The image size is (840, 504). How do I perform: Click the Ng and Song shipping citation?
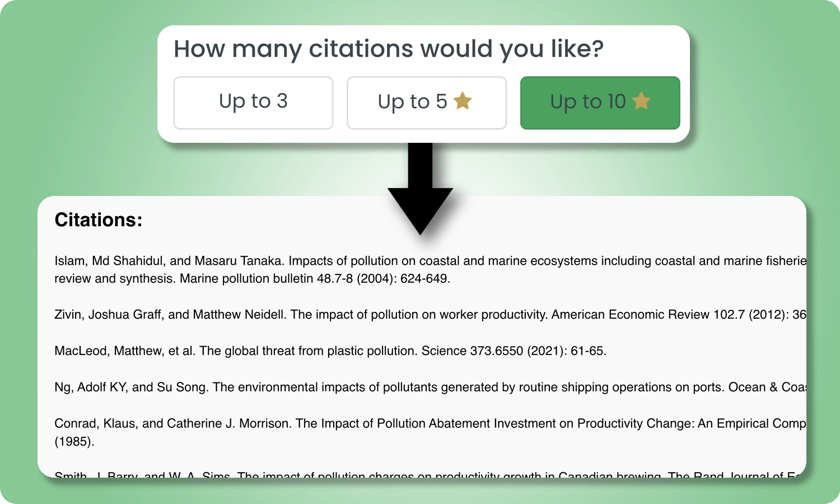pyautogui.click(x=336, y=387)
